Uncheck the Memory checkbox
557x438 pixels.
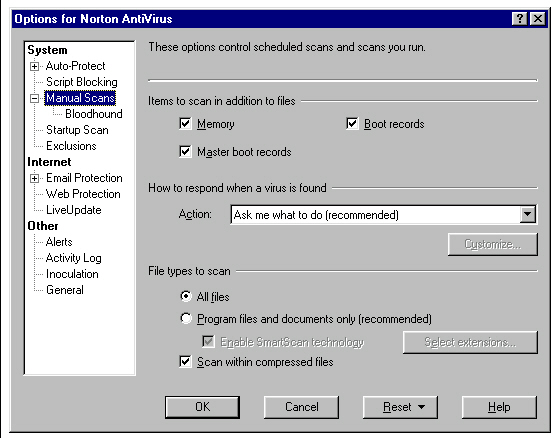(185, 124)
